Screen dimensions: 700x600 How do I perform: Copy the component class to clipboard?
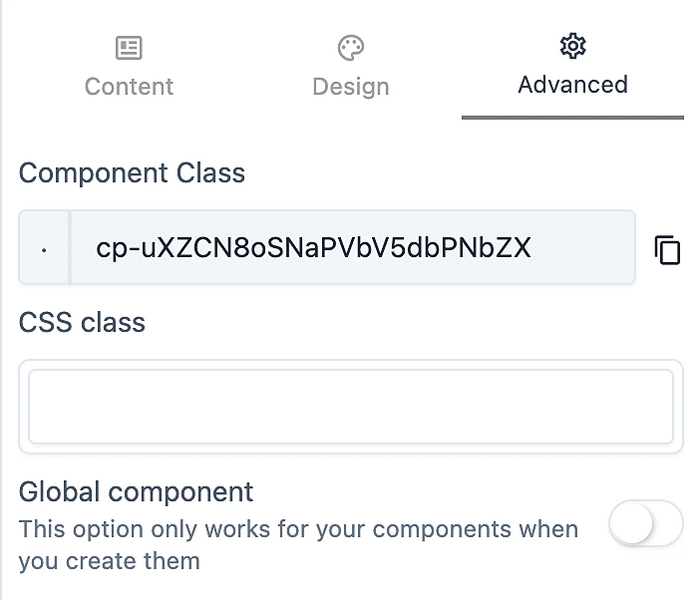[667, 250]
